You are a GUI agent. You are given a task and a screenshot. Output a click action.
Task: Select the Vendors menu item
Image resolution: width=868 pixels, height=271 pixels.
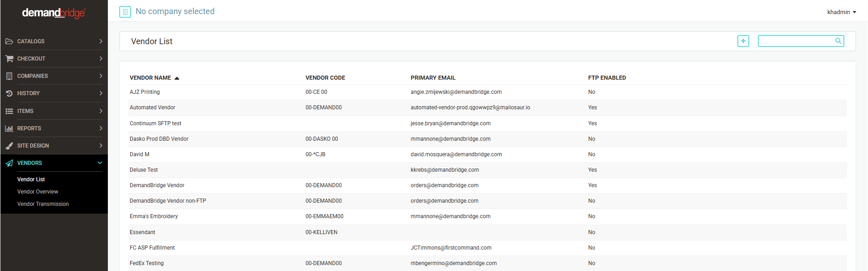[54, 163]
